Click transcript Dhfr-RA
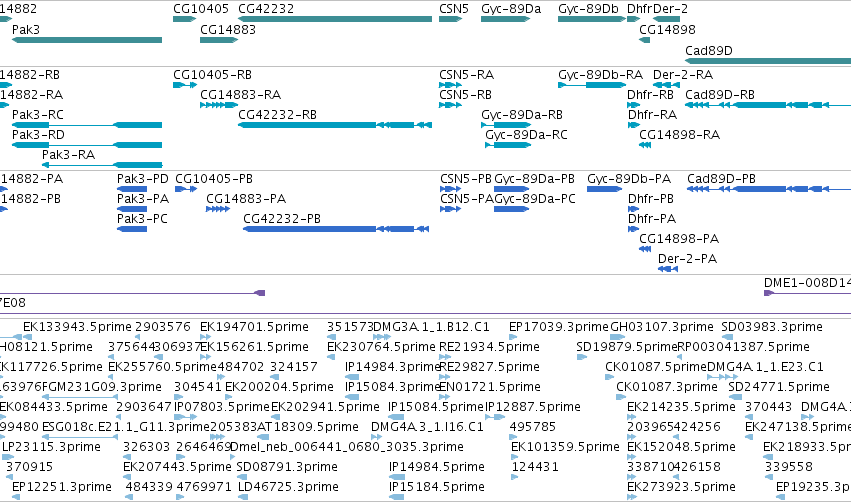 point(634,125)
